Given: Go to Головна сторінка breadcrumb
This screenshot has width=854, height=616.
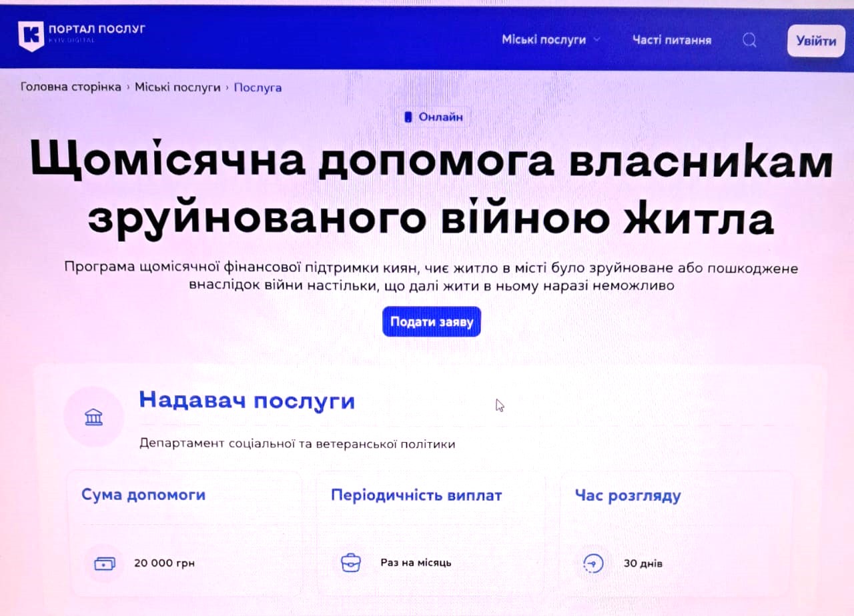Looking at the screenshot, I should [x=71, y=87].
